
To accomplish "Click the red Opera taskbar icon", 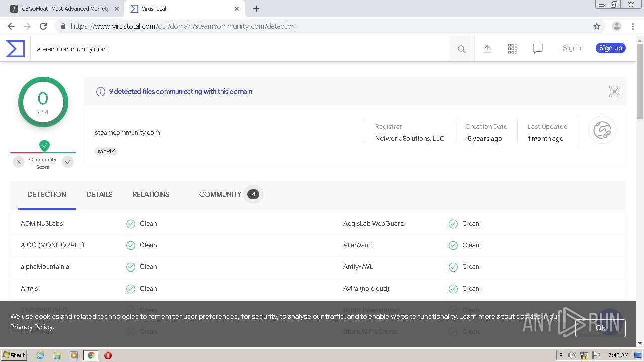I will (108, 355).
